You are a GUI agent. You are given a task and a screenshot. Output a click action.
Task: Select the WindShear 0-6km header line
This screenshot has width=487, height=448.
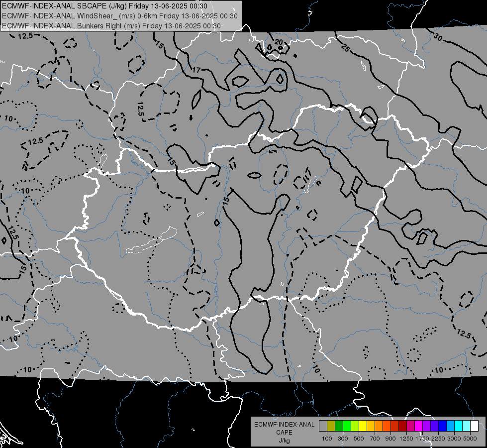pyautogui.click(x=119, y=16)
